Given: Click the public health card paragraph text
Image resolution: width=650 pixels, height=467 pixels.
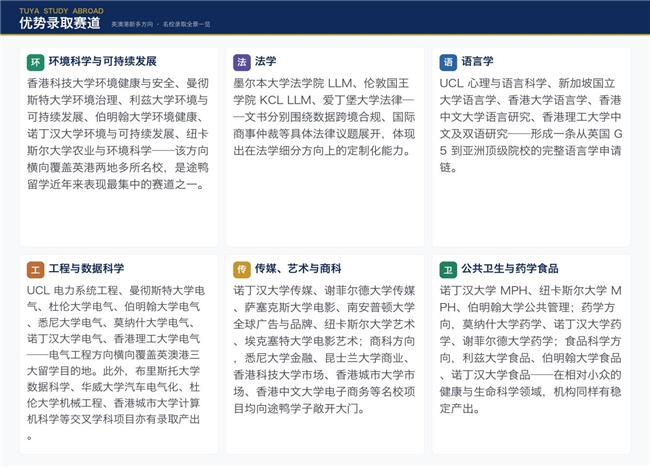Looking at the screenshot, I should [x=531, y=350].
